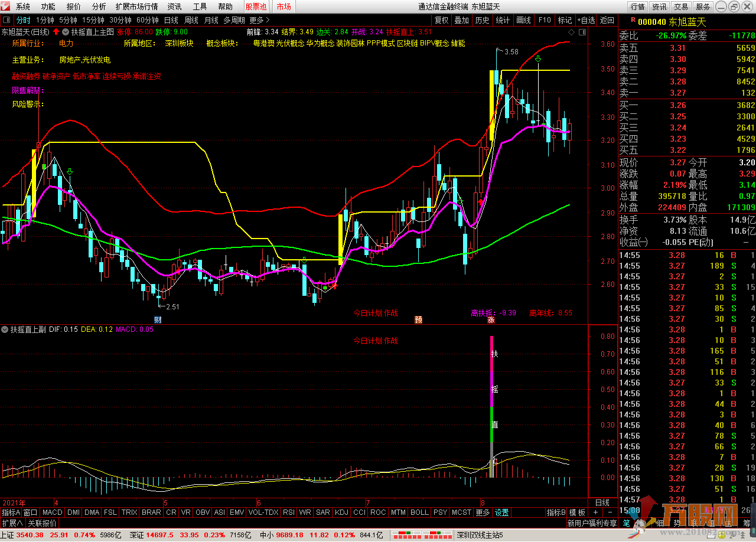Open the 分析 menu
Viewport: 756px width, 542px height.
coord(99,7)
